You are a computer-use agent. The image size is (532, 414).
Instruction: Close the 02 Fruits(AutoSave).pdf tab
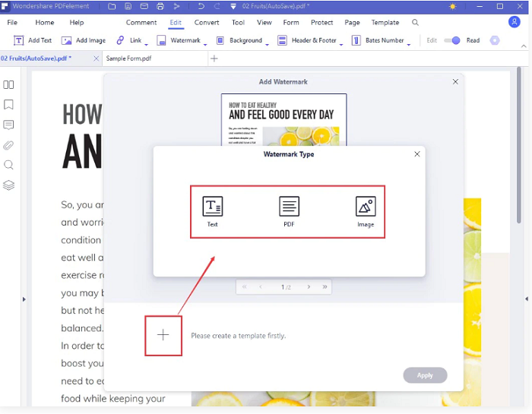pyautogui.click(x=97, y=58)
